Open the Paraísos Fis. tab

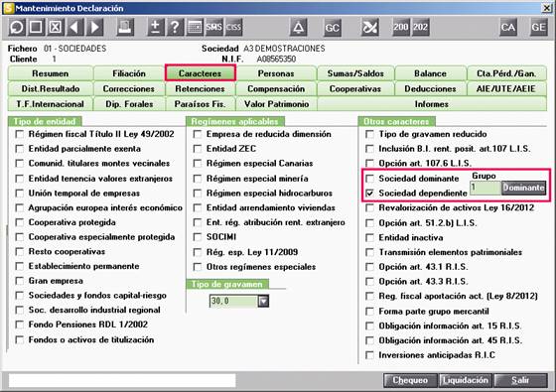(x=200, y=104)
